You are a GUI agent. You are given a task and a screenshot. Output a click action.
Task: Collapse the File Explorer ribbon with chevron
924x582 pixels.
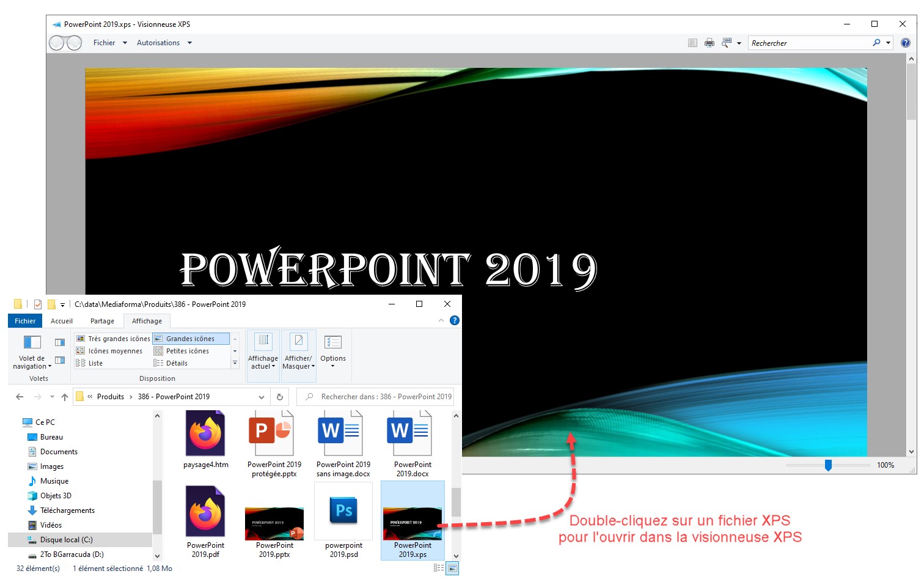[x=441, y=320]
